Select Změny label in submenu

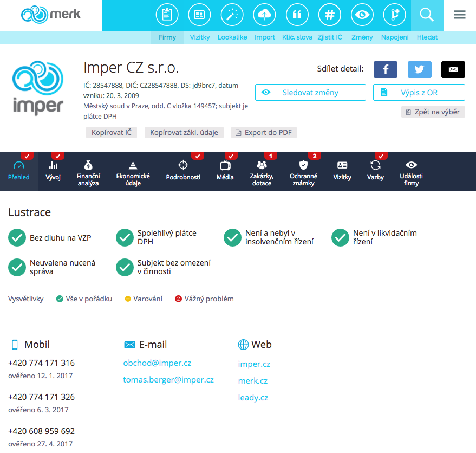click(362, 37)
